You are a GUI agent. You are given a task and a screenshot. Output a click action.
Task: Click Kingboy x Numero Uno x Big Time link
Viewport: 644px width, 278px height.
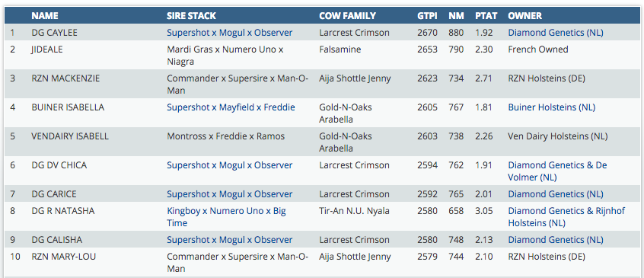(226, 217)
